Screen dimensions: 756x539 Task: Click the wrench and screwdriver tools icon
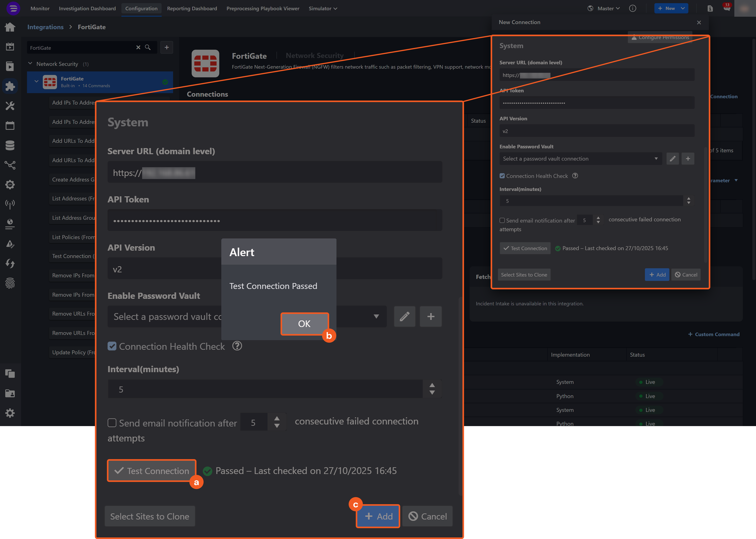(x=10, y=106)
